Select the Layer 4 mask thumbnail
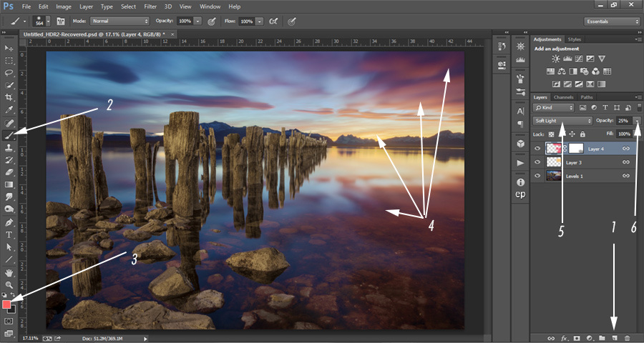The image size is (644, 343). [x=577, y=149]
